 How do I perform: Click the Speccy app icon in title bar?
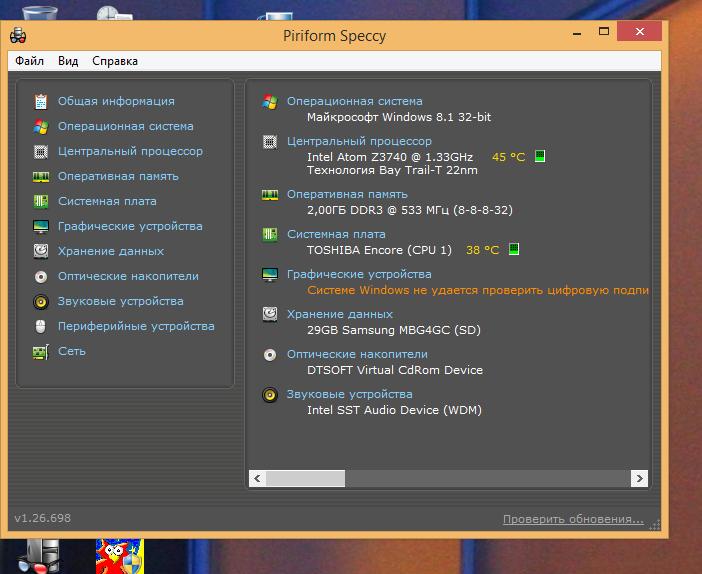point(18,35)
